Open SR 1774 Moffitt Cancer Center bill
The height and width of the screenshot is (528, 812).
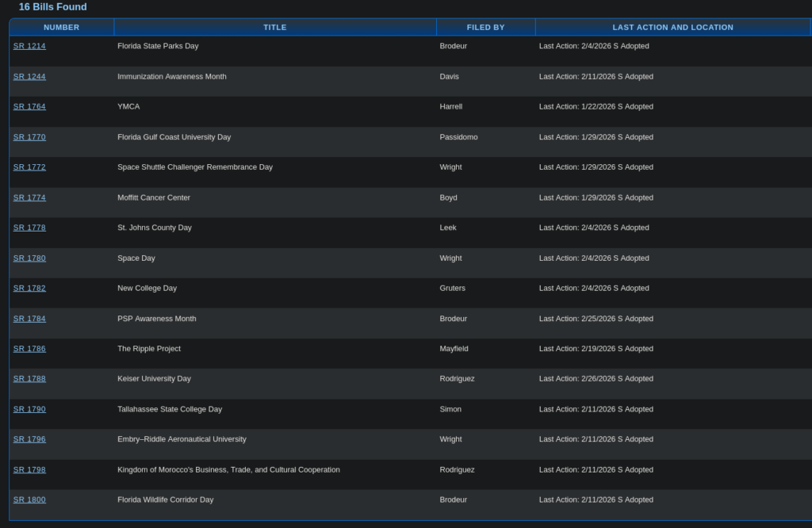point(29,197)
